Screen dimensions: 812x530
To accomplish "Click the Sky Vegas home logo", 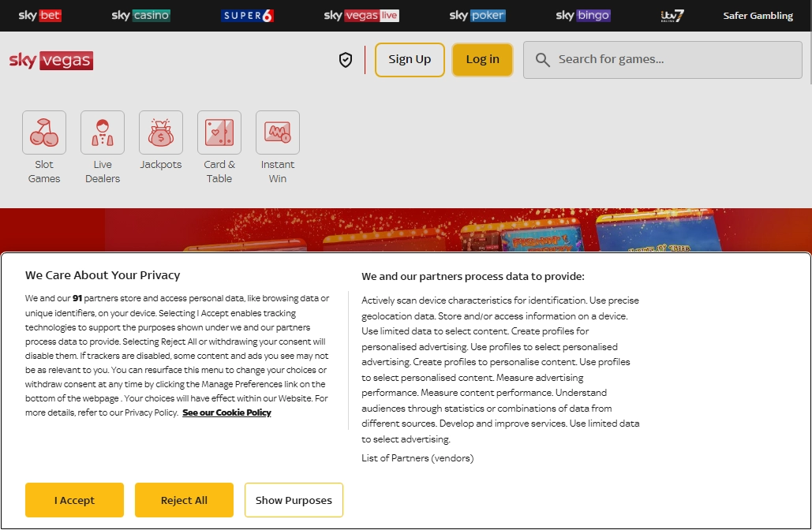I will [51, 60].
